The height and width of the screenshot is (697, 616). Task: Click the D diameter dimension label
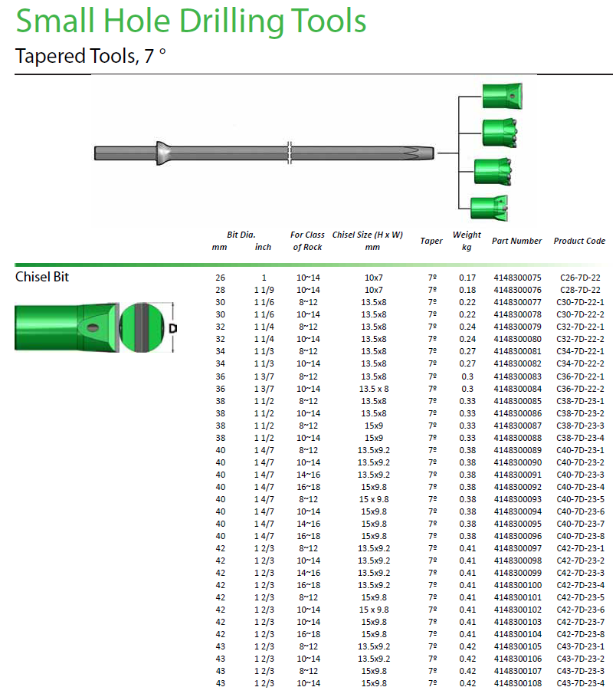click(x=174, y=328)
